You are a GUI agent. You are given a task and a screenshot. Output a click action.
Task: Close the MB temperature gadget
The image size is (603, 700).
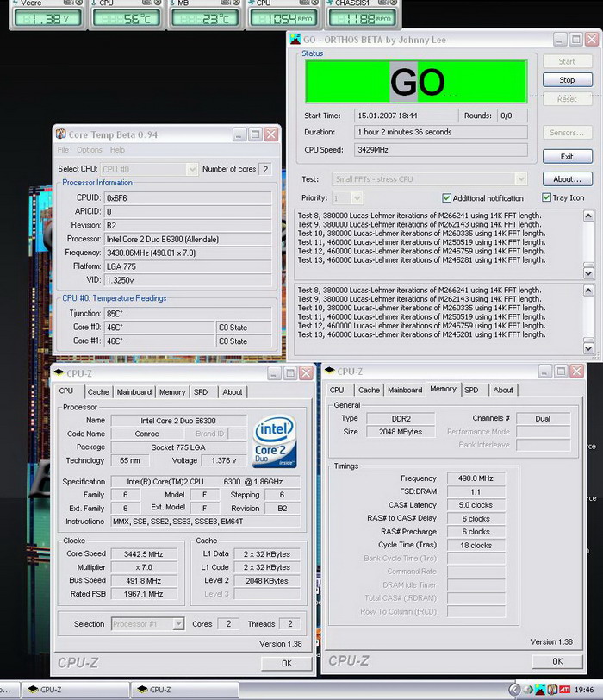click(236, 3)
